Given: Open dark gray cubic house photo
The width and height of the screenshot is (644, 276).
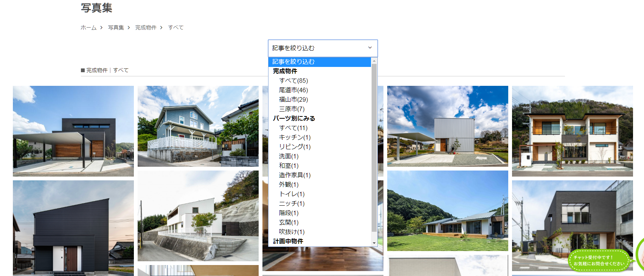Looking at the screenshot, I should pos(573,225).
